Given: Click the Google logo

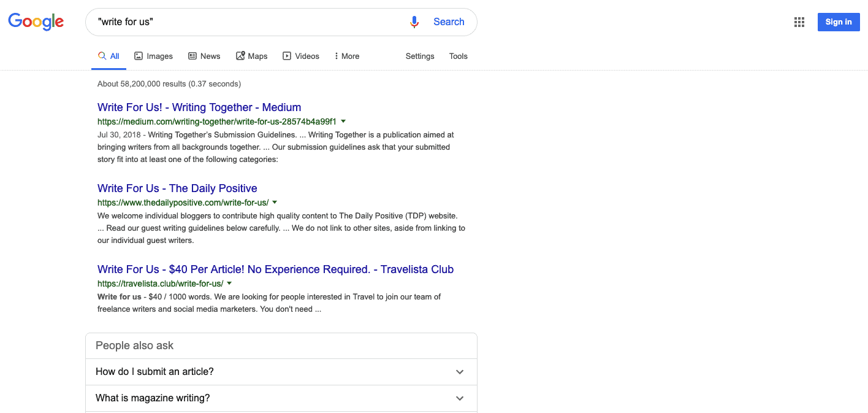Looking at the screenshot, I should tap(36, 21).
